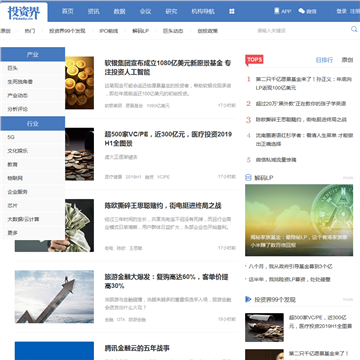Click more link beside 投资界99个发现 section
The height and width of the screenshot is (360, 360).
click(x=348, y=299)
